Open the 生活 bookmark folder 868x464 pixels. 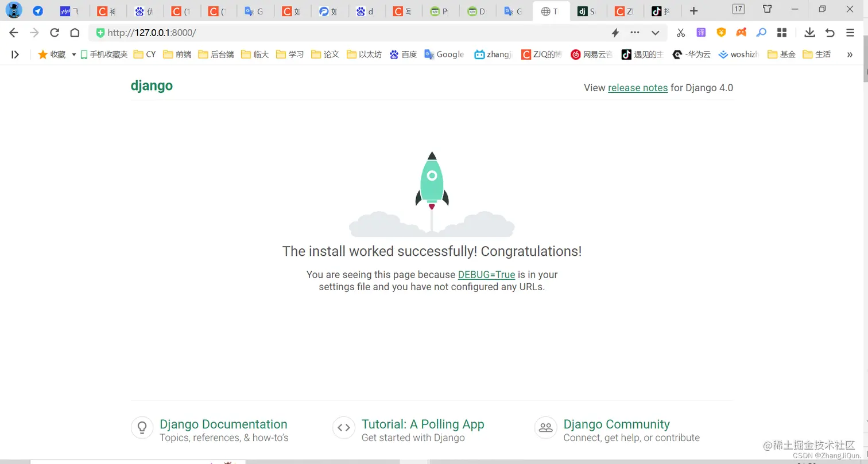(817, 54)
